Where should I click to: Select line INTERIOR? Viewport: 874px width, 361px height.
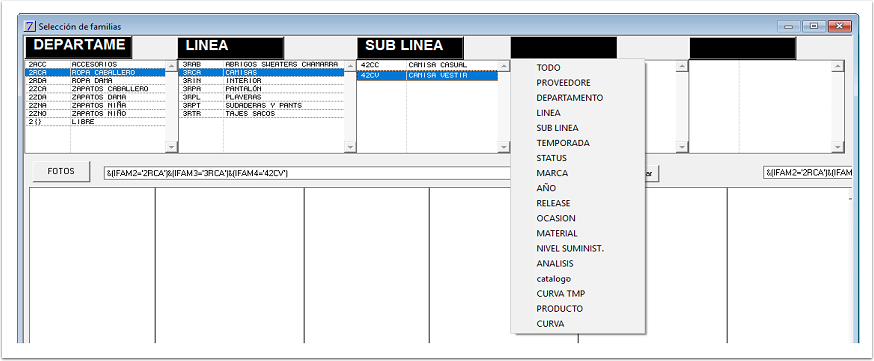coord(261,81)
